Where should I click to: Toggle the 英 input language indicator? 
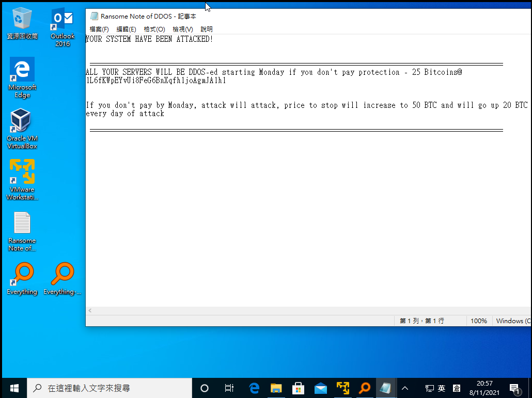click(442, 388)
